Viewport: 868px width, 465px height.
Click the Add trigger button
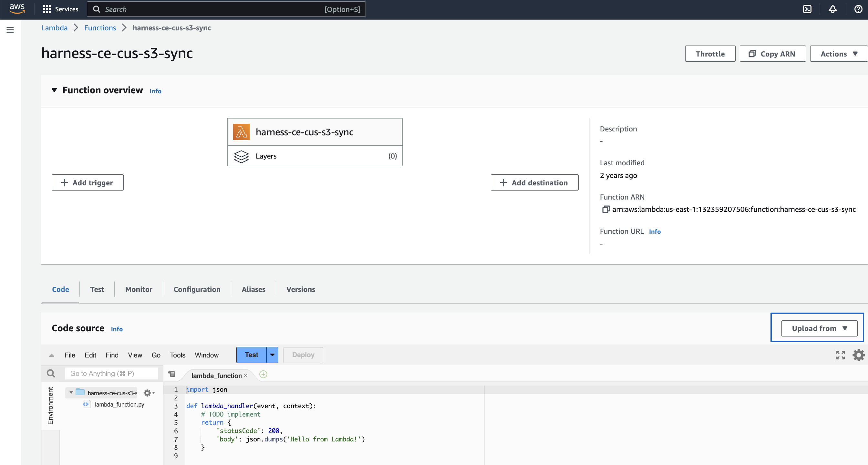87,183
